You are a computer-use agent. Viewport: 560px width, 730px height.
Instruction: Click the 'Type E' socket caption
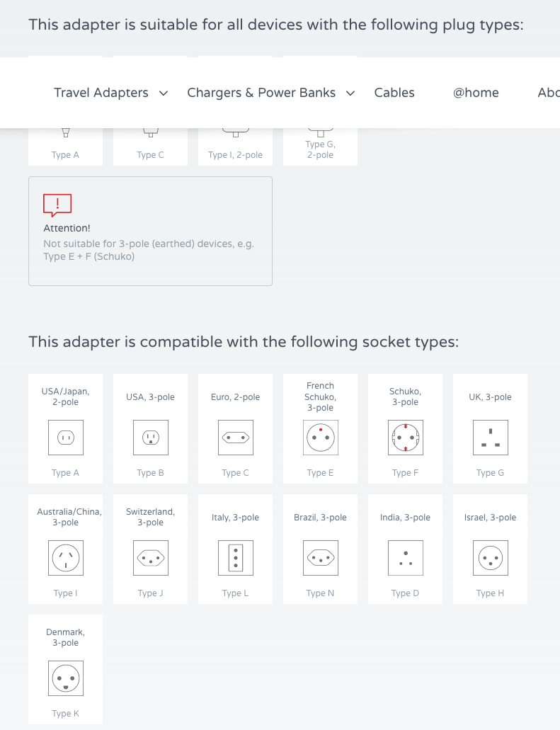[320, 473]
